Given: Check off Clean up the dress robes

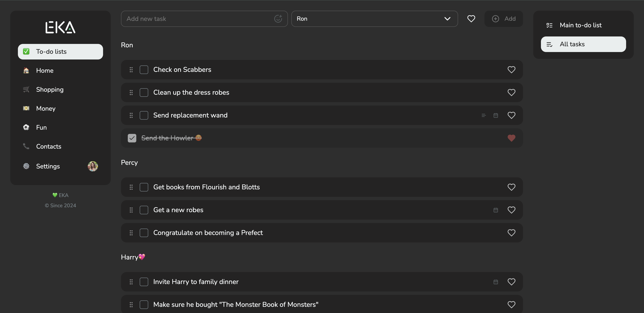Looking at the screenshot, I should pos(144,92).
